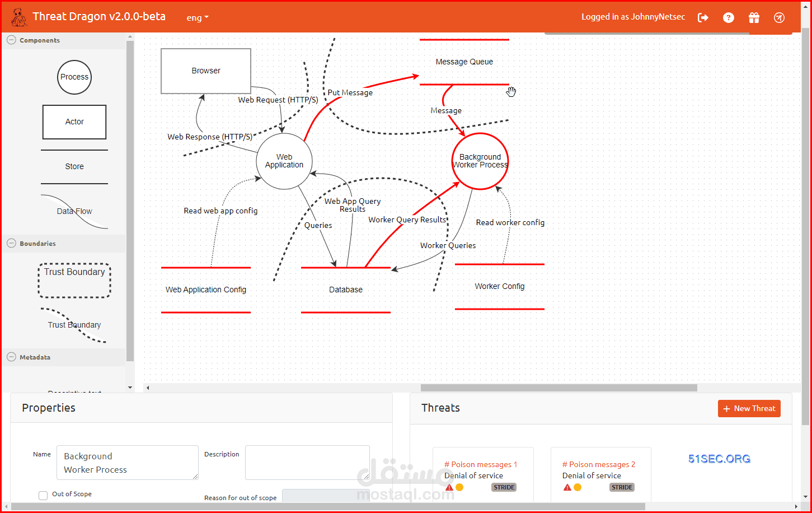Image resolution: width=812 pixels, height=513 pixels.
Task: Click the OWASP compass icon in header
Action: 779,17
